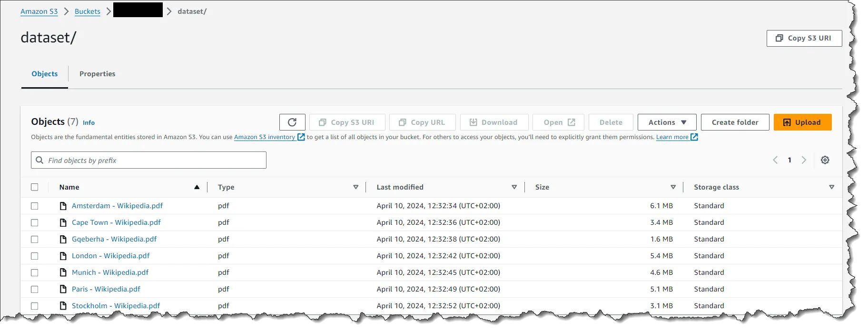Open Paris - Wikipedia.pdf object link
The height and width of the screenshot is (332, 868).
coord(106,289)
